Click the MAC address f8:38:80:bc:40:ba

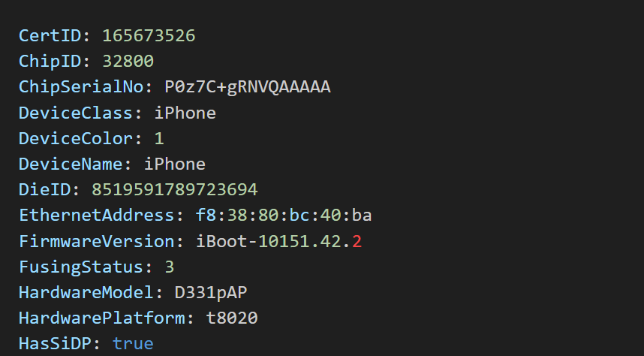[283, 216]
